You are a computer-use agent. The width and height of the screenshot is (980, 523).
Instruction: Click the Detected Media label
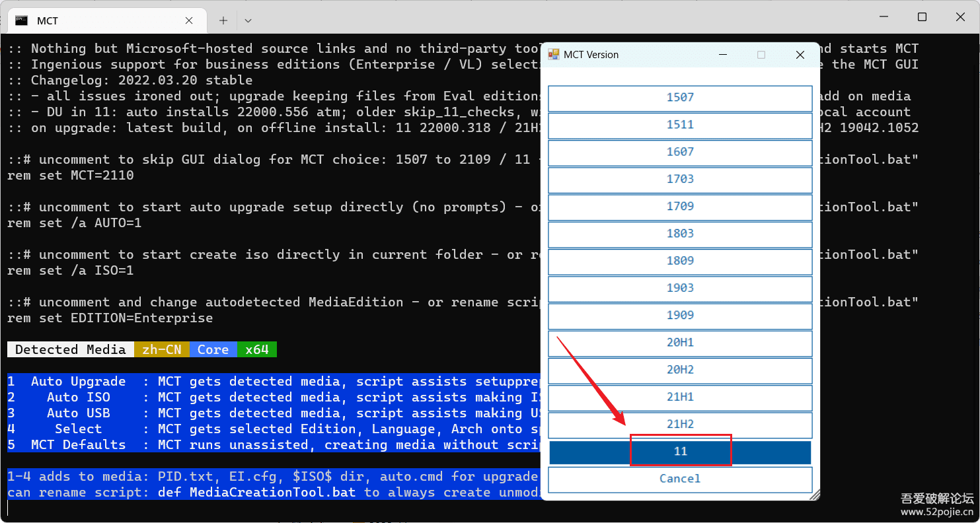tap(71, 350)
